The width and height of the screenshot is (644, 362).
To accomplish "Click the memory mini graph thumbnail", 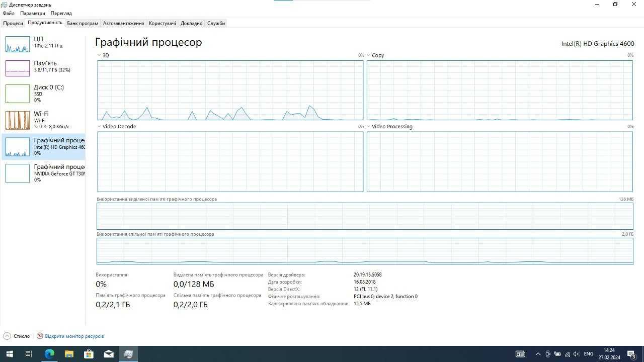I will 18,68.
